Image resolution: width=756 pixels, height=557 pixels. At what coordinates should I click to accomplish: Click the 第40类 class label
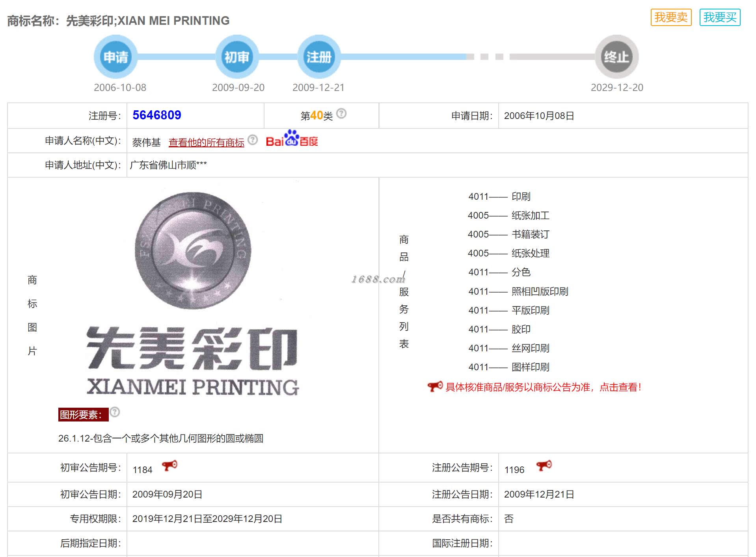click(317, 115)
